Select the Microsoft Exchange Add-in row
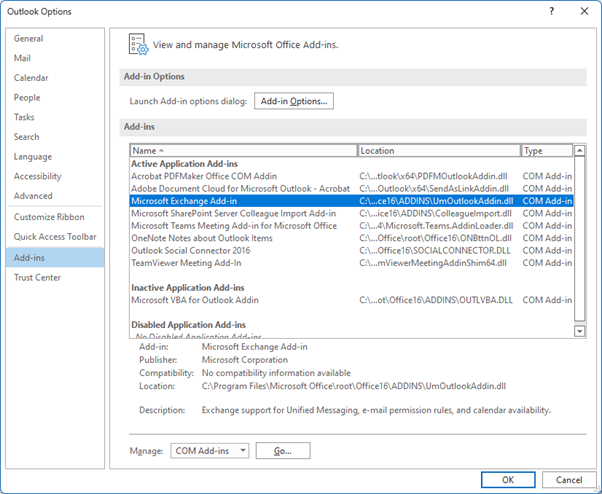Viewport: 602px width, 494px height. [351, 201]
